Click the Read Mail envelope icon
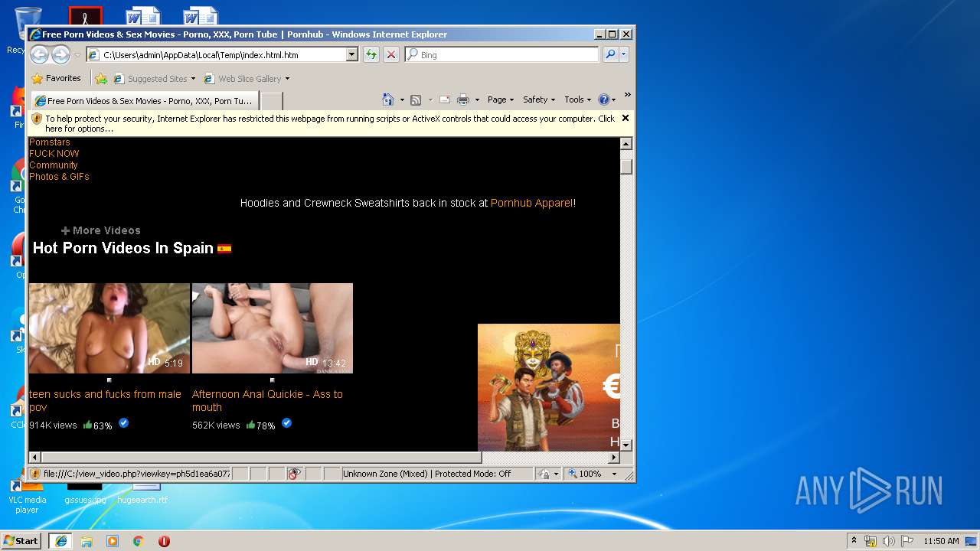The image size is (980, 551). (x=444, y=99)
